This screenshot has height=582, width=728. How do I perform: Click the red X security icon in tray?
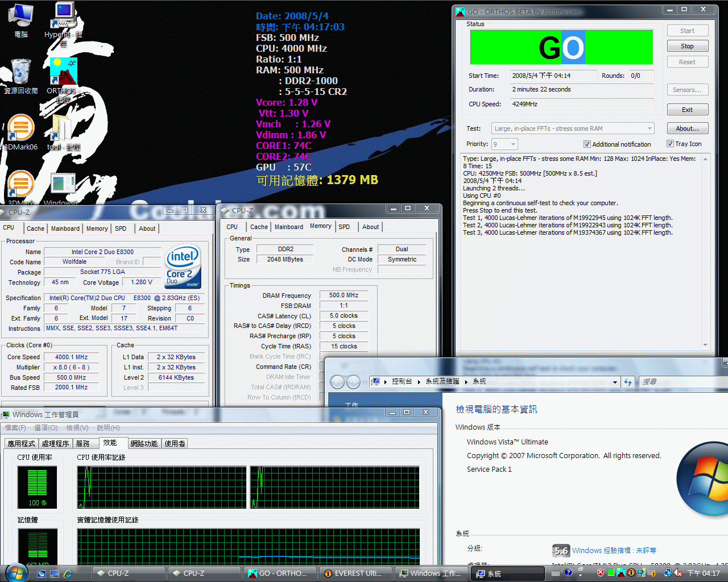point(601,573)
